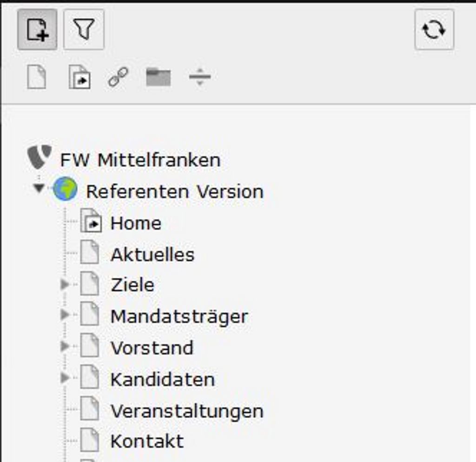Open the page tree filter
The width and height of the screenshot is (476, 462).
click(x=84, y=29)
